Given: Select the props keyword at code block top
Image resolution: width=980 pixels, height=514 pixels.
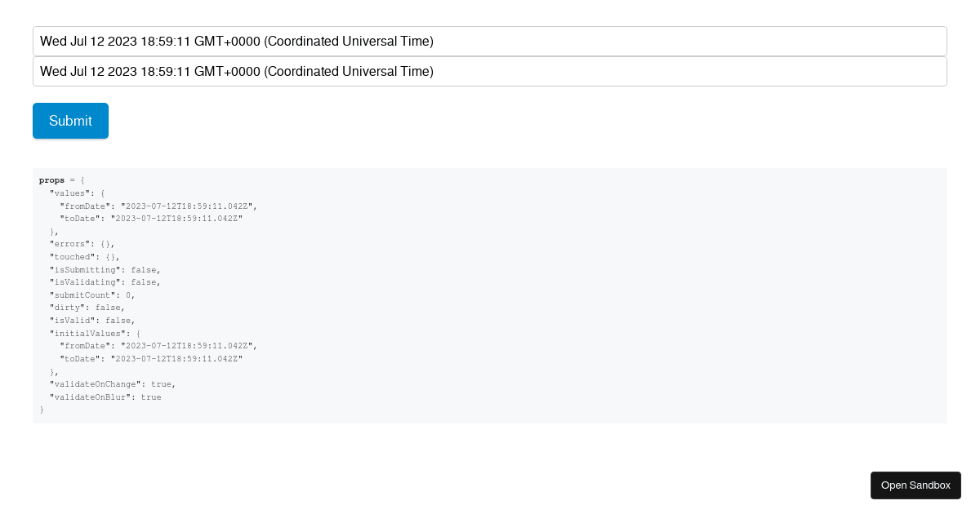Looking at the screenshot, I should tap(51, 180).
